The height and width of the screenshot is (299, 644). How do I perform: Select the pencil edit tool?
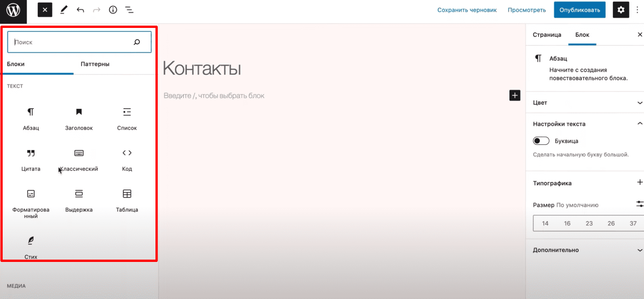[64, 10]
